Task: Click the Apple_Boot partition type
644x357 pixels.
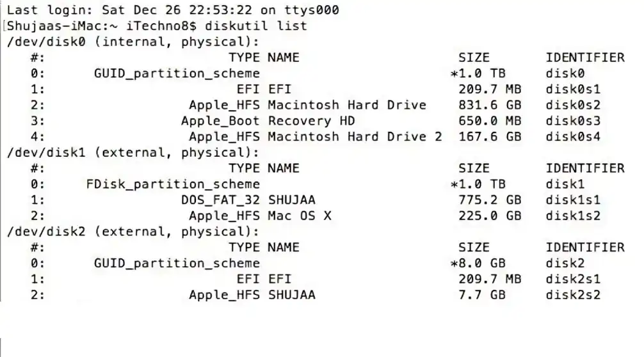Action: [220, 121]
